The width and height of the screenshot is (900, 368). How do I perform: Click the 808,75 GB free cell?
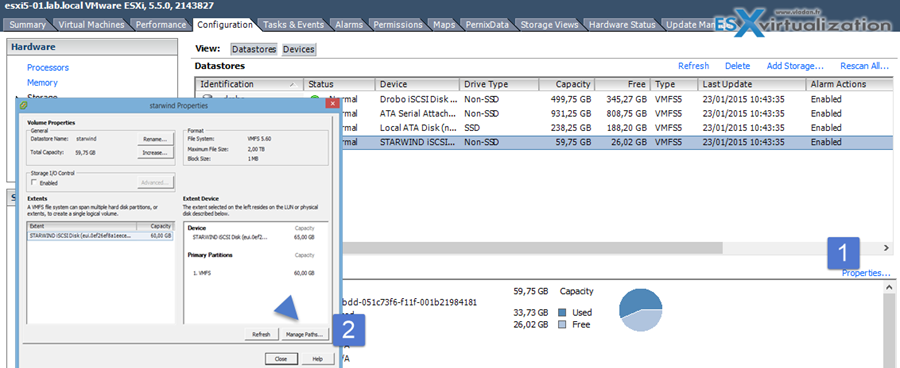click(626, 114)
